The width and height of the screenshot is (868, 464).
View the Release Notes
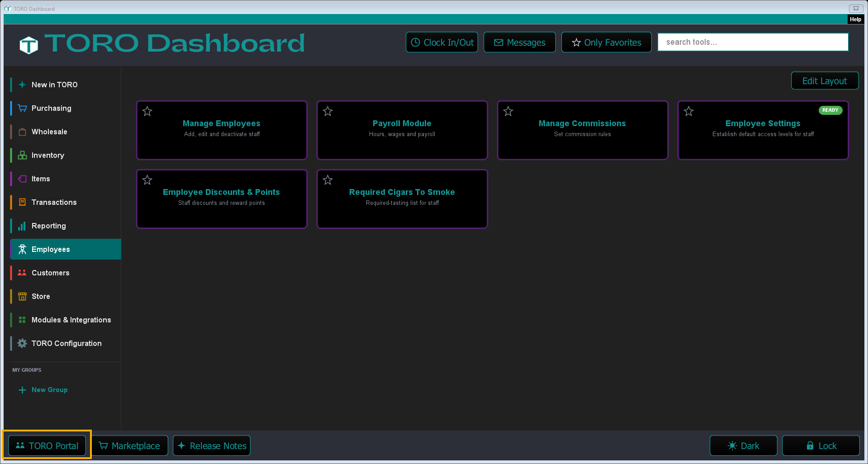coord(212,446)
